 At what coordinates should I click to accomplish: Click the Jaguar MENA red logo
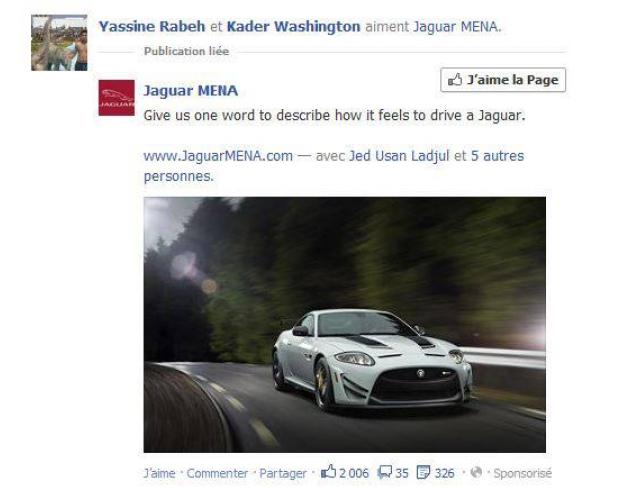[116, 98]
